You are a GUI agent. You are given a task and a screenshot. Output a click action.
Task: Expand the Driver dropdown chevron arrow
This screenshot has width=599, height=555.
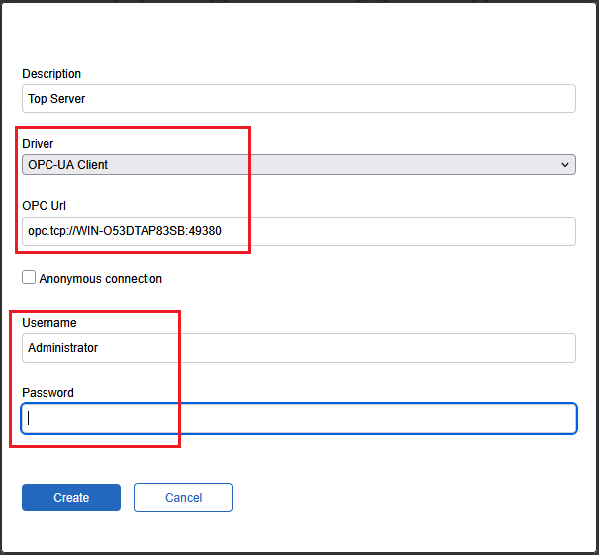point(565,165)
